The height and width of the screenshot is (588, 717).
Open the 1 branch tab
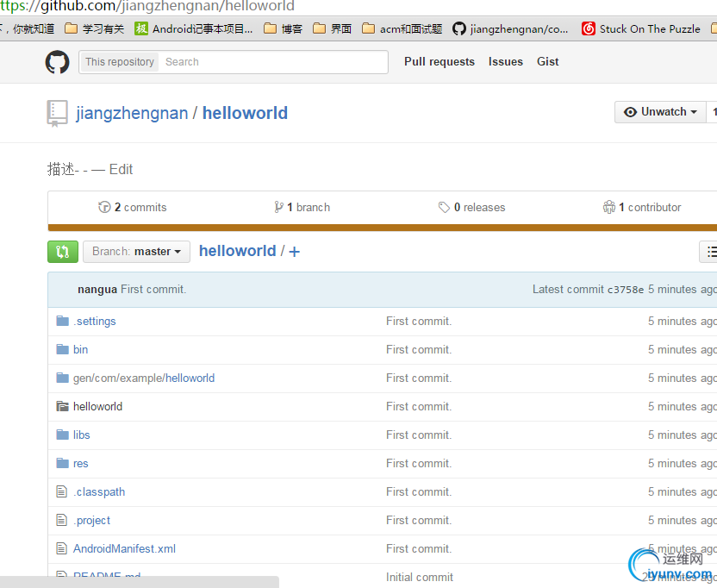(x=302, y=207)
